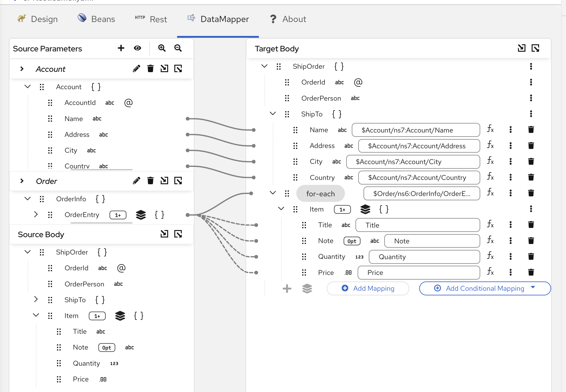Edit the target Name XPath field
Image resolution: width=566 pixels, height=392 pixels.
pos(416,130)
